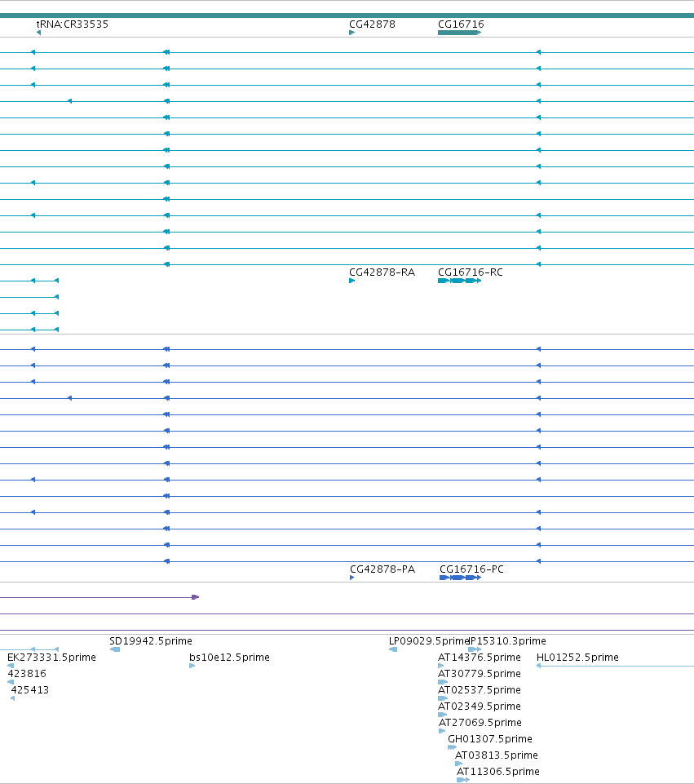Click the HL01252.5prime EST arrowhead
Image resolution: width=694 pixels, height=784 pixels.
[x=538, y=666]
